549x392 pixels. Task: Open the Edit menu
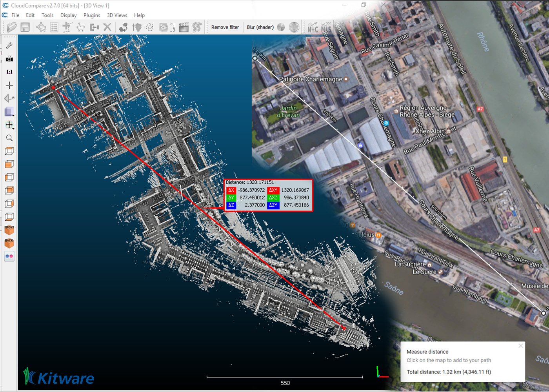click(30, 15)
